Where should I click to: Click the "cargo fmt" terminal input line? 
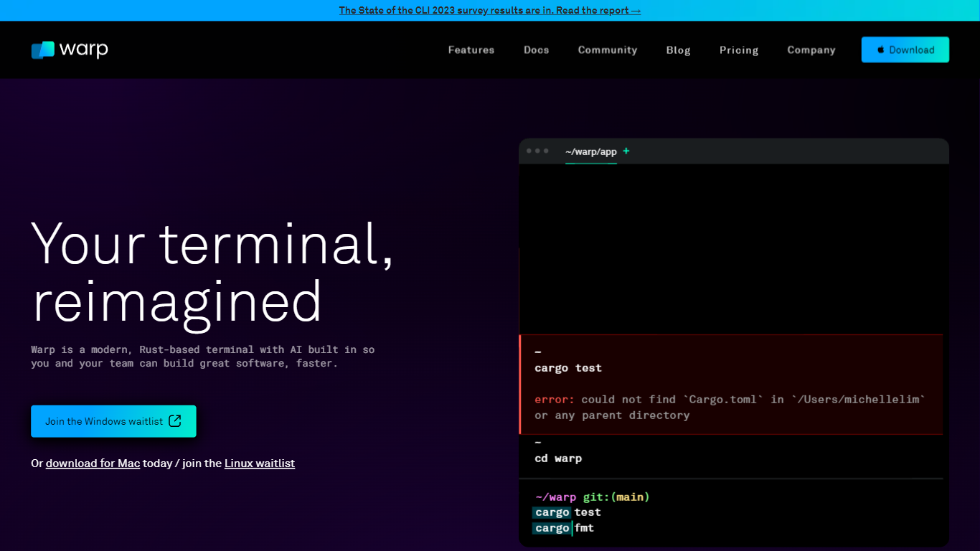[x=565, y=528]
